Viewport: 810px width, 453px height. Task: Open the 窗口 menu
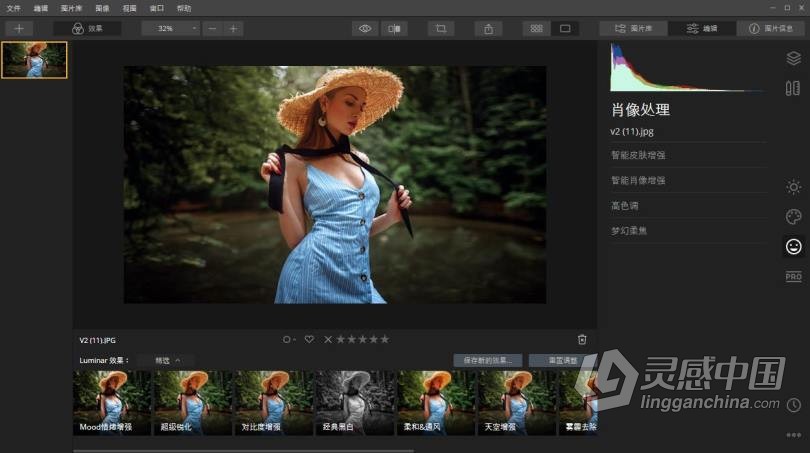(x=157, y=8)
